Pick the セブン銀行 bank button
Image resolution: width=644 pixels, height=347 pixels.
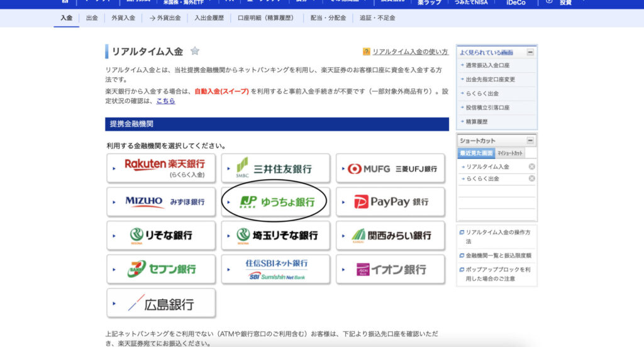(x=161, y=269)
